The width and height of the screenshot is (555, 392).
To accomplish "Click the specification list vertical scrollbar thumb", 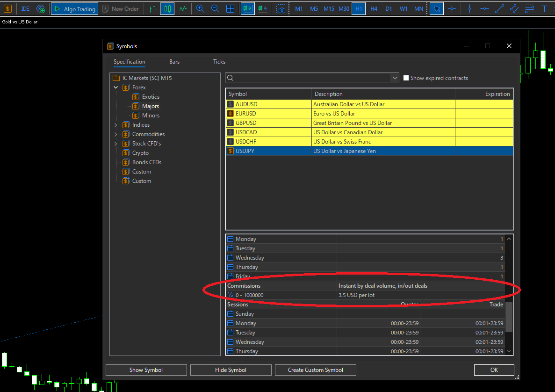I will tap(509, 317).
